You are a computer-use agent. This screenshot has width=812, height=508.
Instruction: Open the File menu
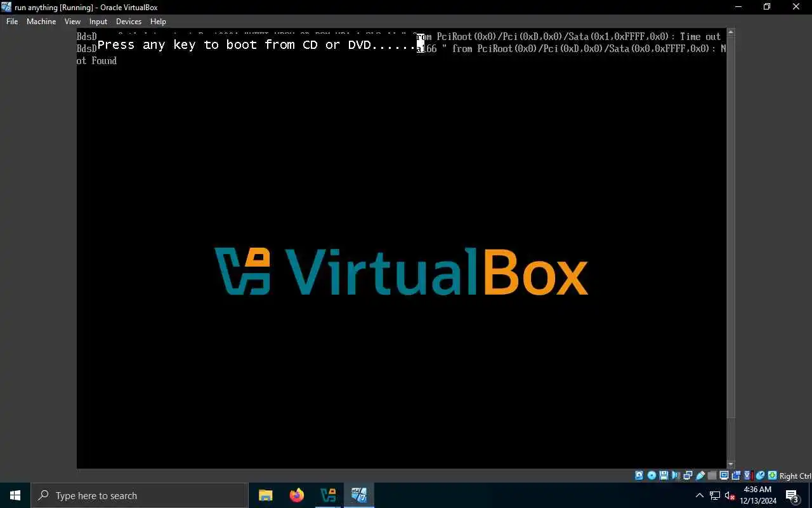12,22
